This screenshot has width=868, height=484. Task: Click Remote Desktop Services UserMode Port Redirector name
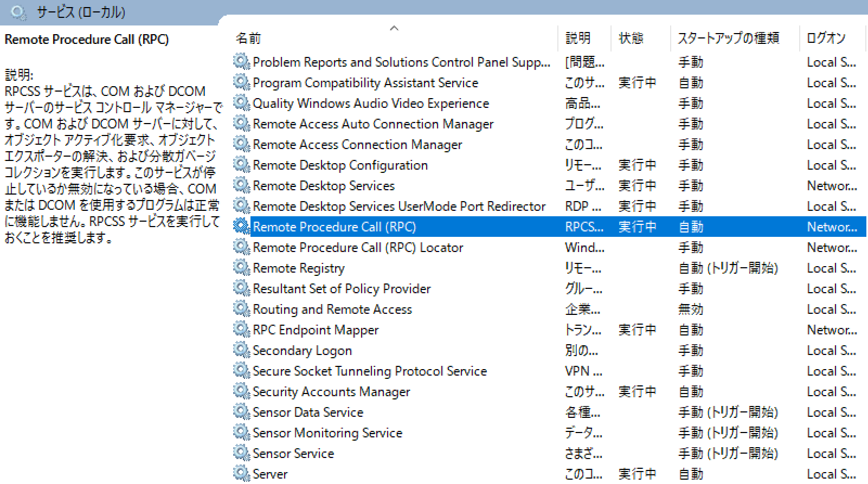click(399, 206)
